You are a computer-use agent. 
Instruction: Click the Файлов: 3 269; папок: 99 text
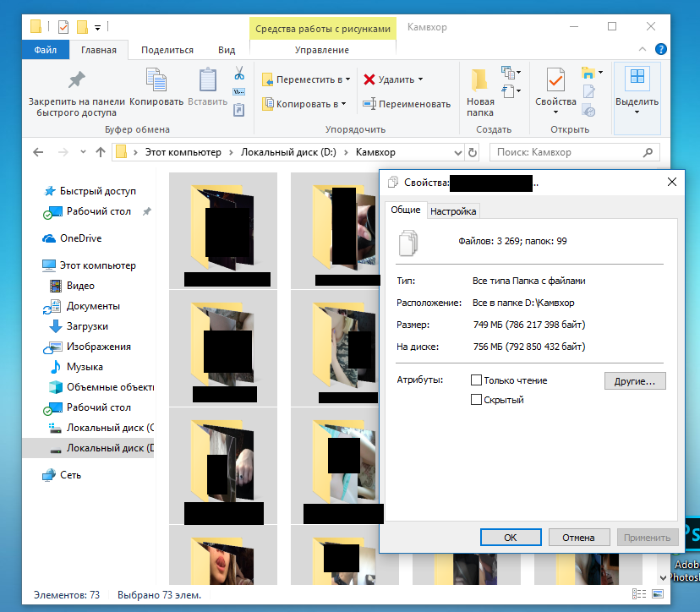512,241
